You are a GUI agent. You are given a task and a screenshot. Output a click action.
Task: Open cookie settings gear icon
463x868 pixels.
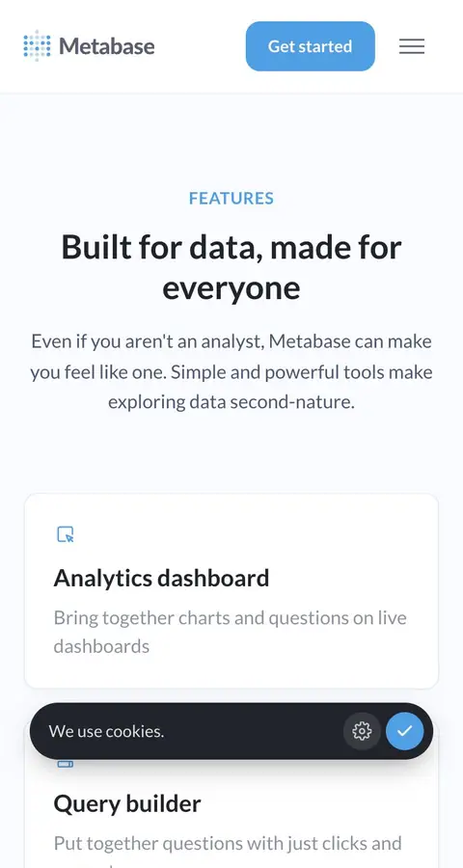coord(363,731)
